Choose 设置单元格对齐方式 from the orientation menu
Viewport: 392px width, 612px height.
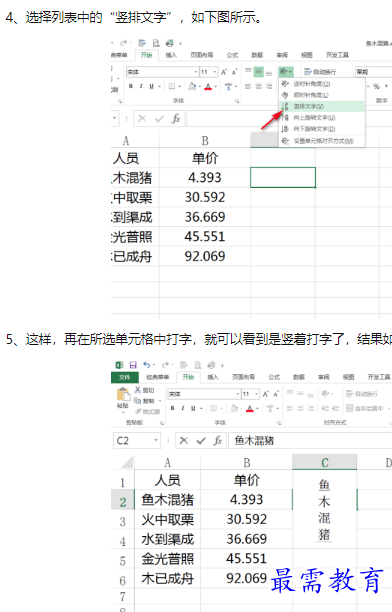pyautogui.click(x=322, y=141)
